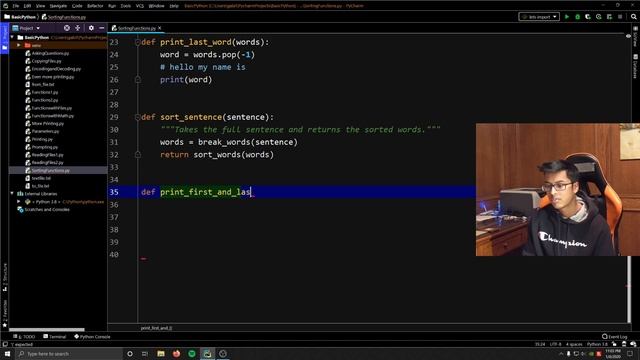Start debugging with the green bug icon
Image resolution: width=640 pixels, height=360 pixels.
click(x=577, y=17)
